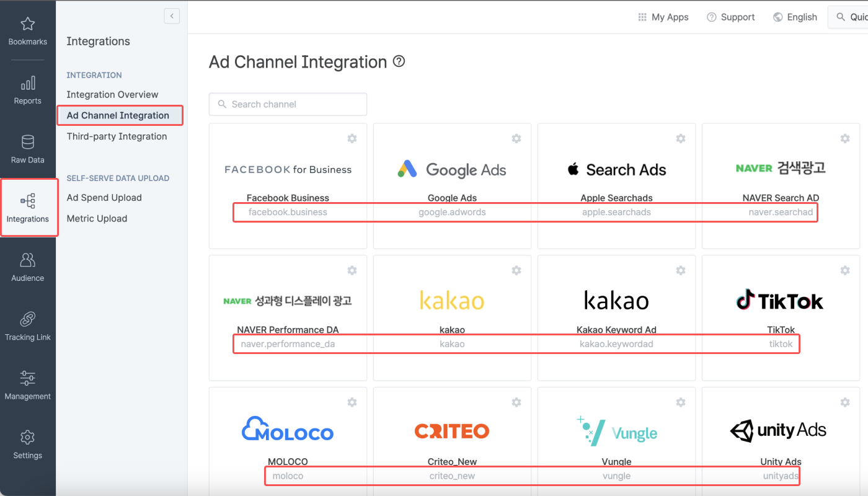Click 'Google Ads' card title text

pyautogui.click(x=452, y=198)
